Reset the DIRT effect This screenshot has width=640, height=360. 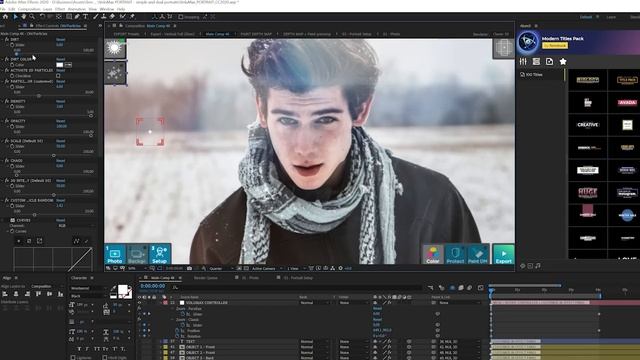point(60,40)
